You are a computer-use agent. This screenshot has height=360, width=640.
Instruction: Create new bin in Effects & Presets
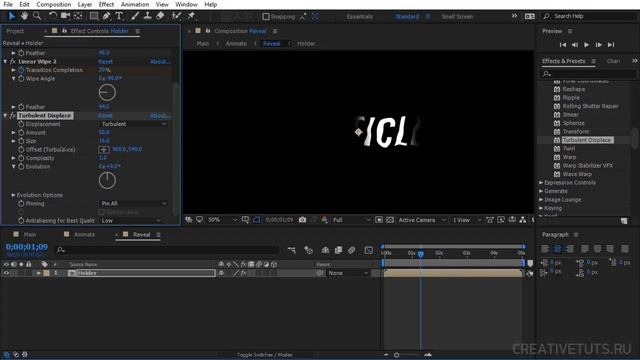(x=624, y=221)
